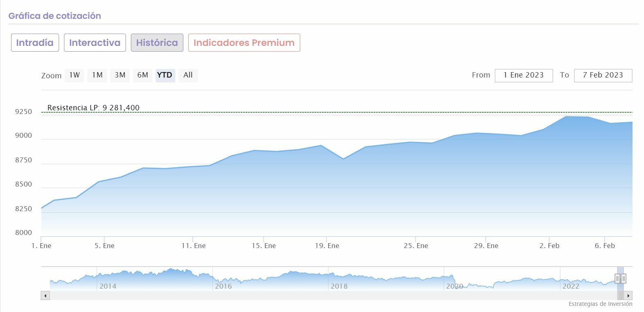Click the right navigator range handle
The image size is (644, 312).
point(623,279)
